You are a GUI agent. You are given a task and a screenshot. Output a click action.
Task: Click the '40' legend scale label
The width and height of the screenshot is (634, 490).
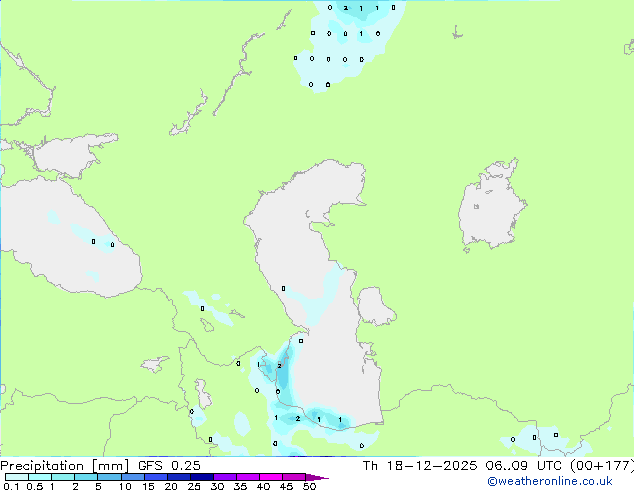click(x=263, y=486)
